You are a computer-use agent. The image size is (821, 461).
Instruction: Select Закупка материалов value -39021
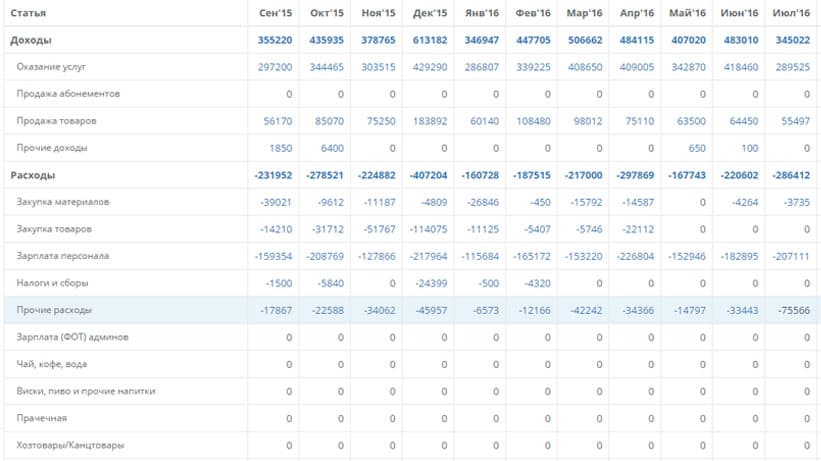click(x=275, y=202)
